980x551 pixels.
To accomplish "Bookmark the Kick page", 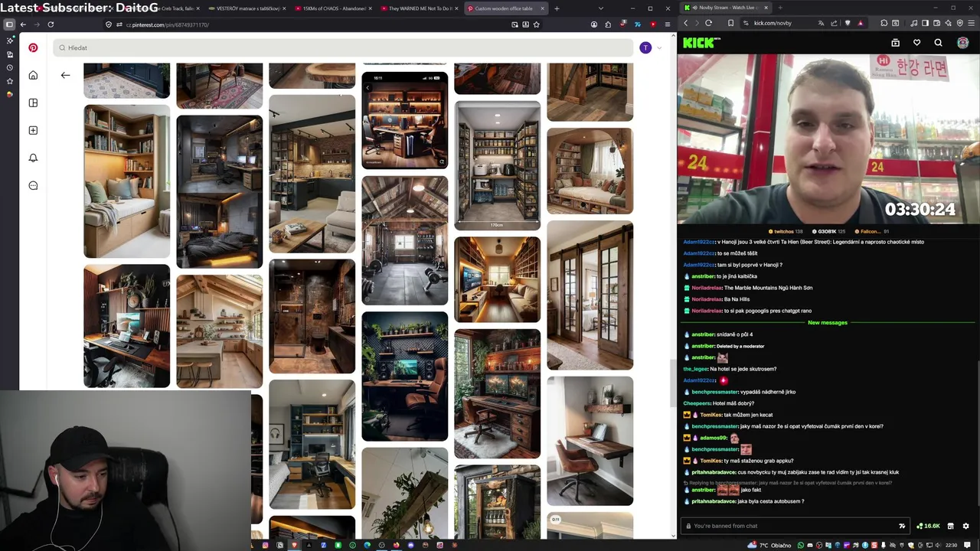I will 730,23.
